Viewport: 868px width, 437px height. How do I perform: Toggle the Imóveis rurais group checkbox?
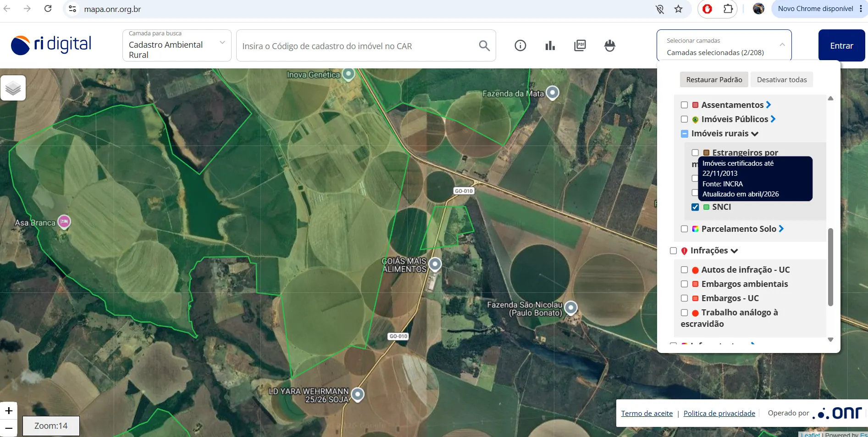click(685, 134)
